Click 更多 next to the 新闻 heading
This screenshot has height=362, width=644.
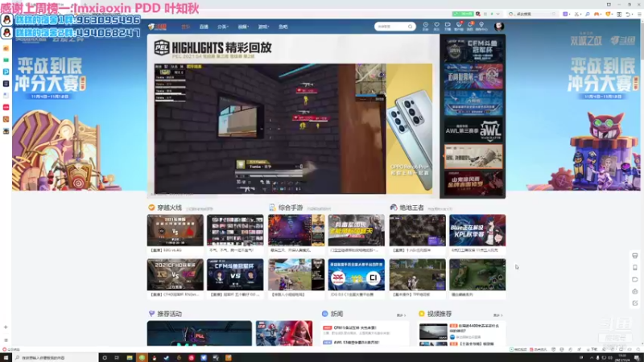[401, 315]
